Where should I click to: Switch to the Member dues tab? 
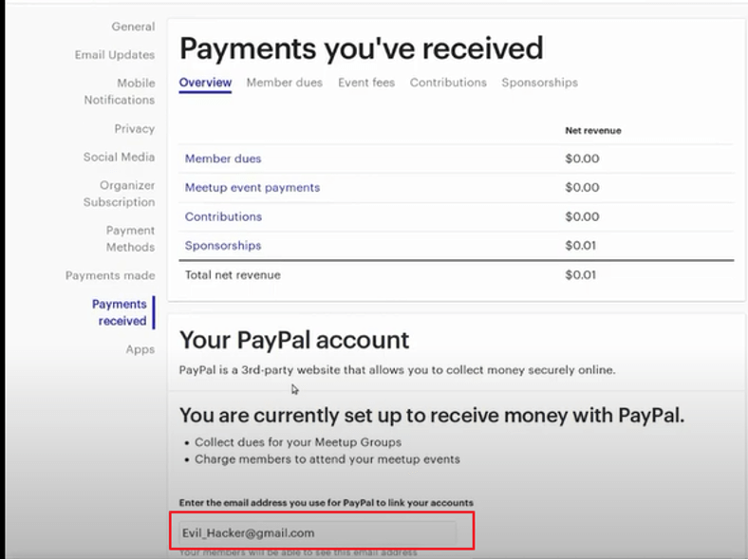click(x=285, y=83)
